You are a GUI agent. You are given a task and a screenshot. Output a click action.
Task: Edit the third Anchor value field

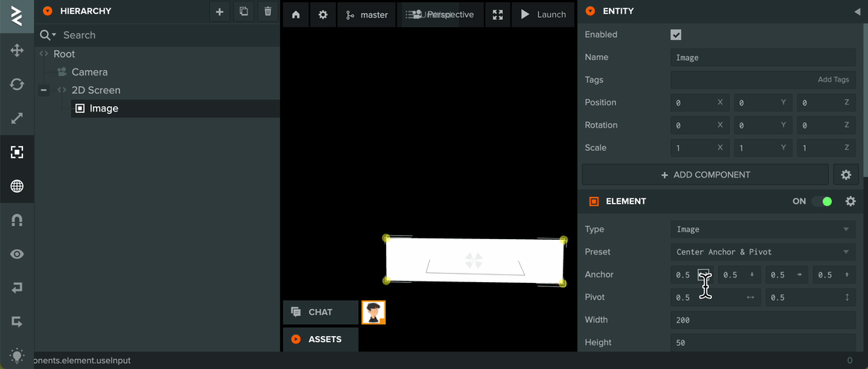(x=787, y=275)
